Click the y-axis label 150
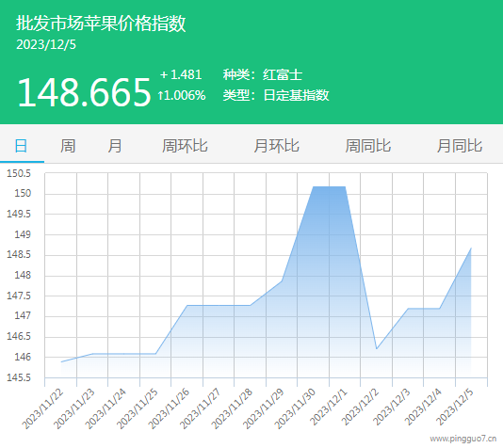The height and width of the screenshot is (448, 503). (23, 193)
